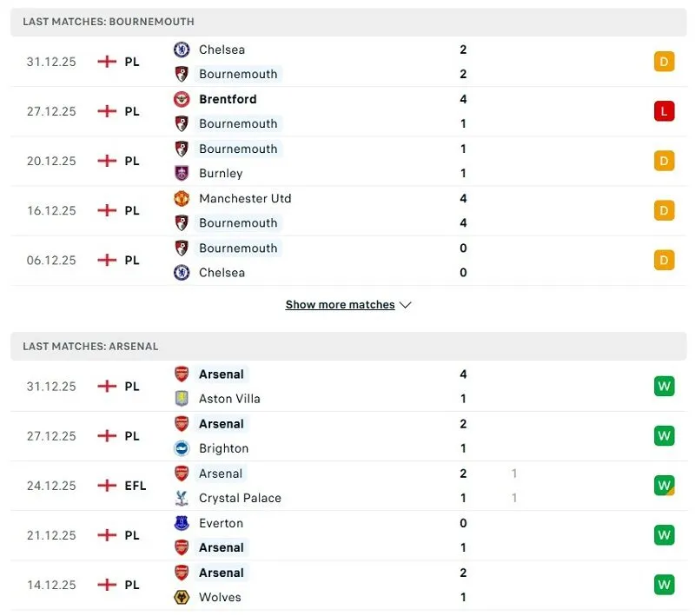Expand the Show more matches chevron
Viewport: 695px width, 616px height.
pyautogui.click(x=405, y=305)
